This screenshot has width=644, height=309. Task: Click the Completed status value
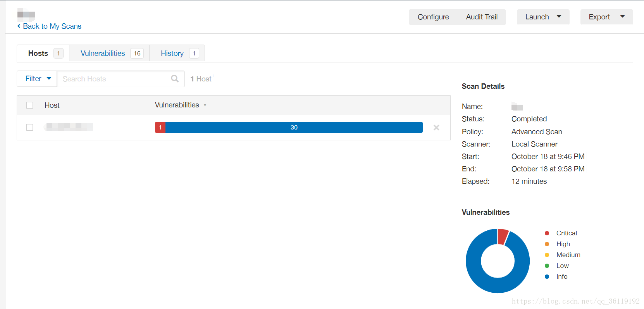pos(529,119)
